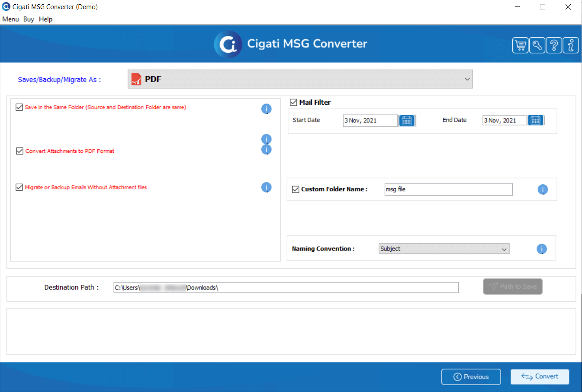Click the End Date field
This screenshot has width=582, height=392.
click(504, 120)
